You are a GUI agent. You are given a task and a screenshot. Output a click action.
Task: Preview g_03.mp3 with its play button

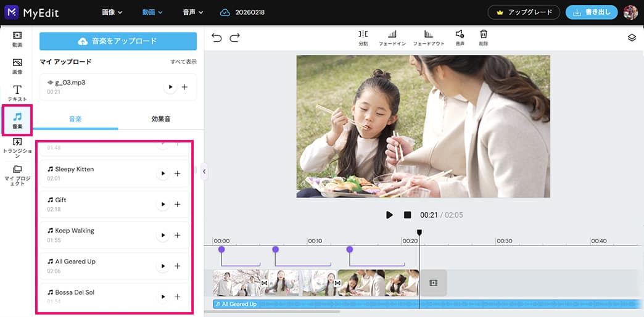pos(170,87)
